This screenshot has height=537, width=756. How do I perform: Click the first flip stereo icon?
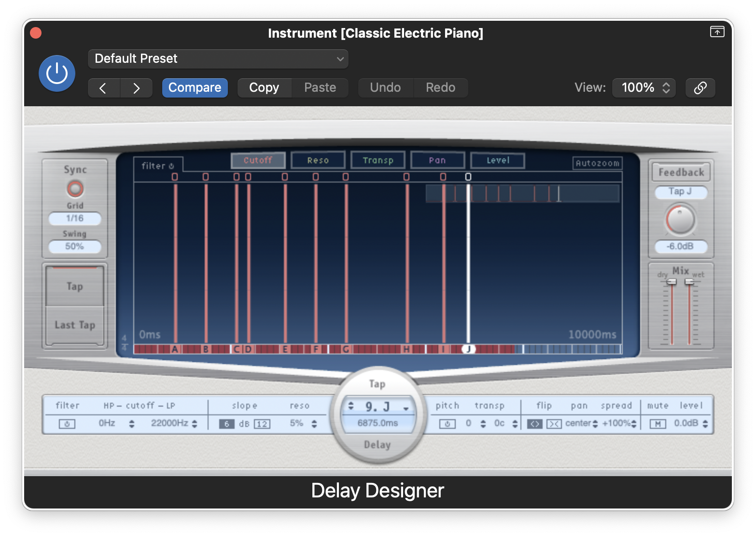point(534,424)
